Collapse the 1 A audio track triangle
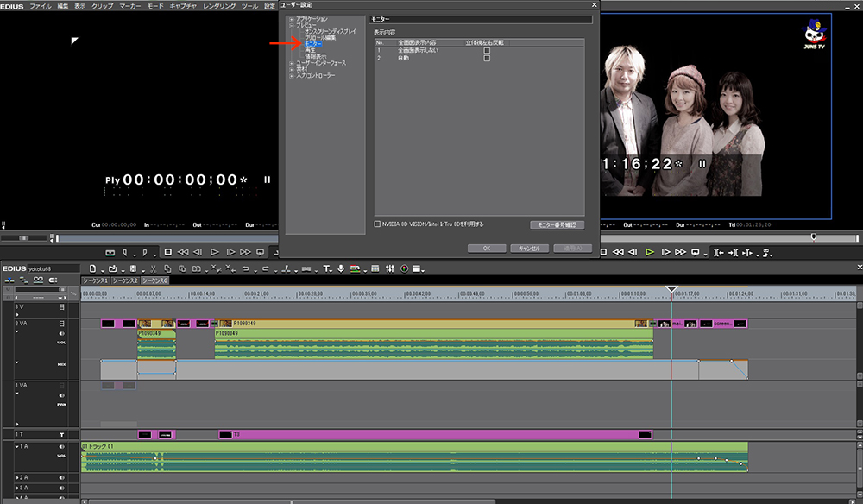Image resolution: width=863 pixels, height=504 pixels. point(17,446)
